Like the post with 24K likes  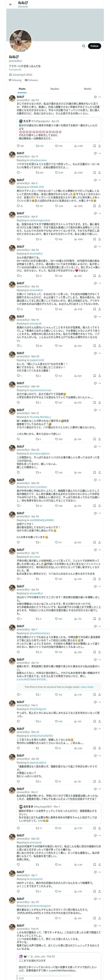coord(56,146)
